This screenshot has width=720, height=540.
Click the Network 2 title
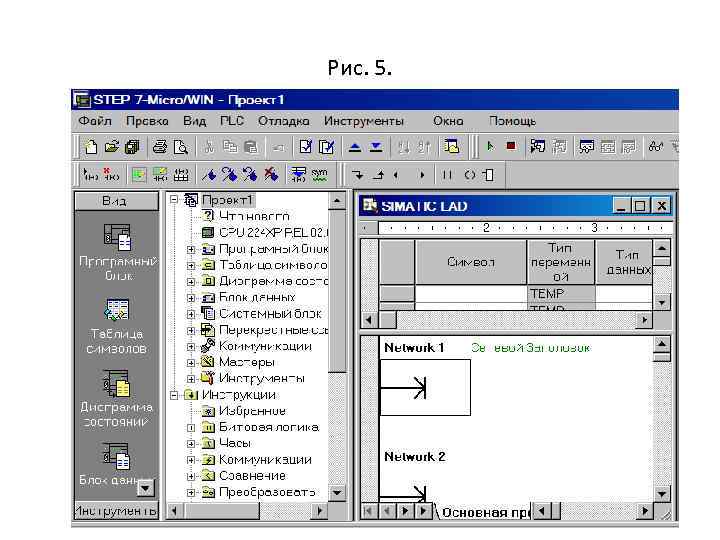point(415,456)
